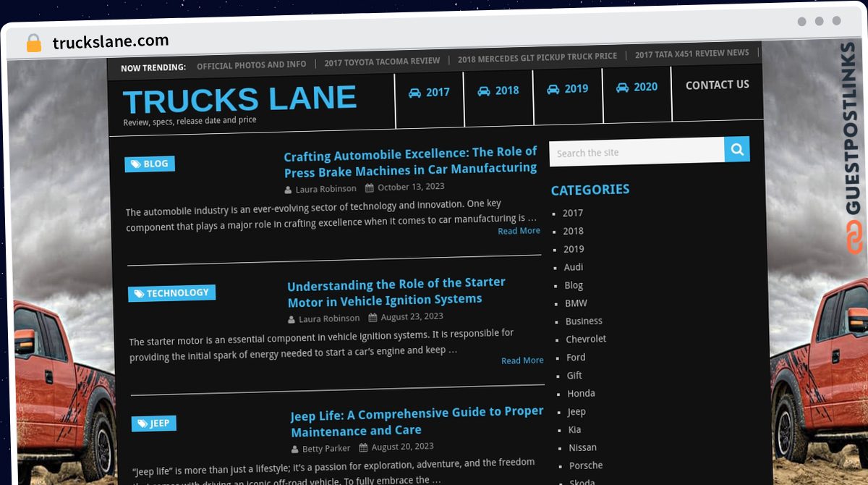868x485 pixels.
Task: Click author Laura Robinson on August 23 post
Action: pos(329,319)
